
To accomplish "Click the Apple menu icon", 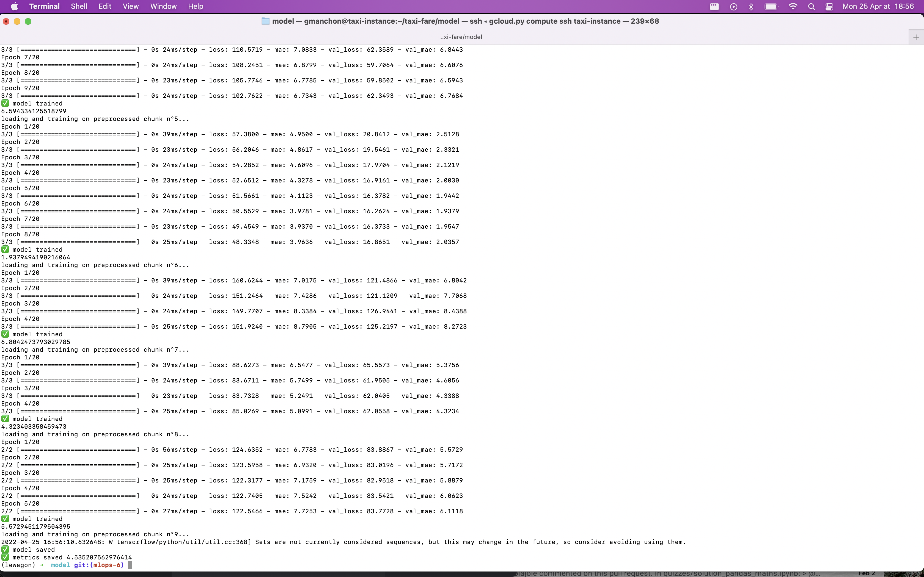I will click(13, 6).
